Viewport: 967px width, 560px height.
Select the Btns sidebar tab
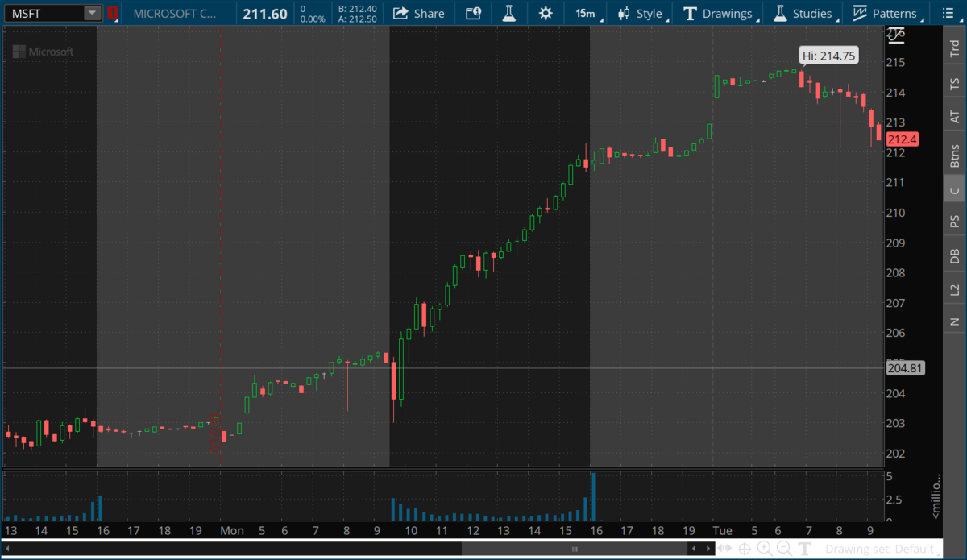(x=954, y=154)
